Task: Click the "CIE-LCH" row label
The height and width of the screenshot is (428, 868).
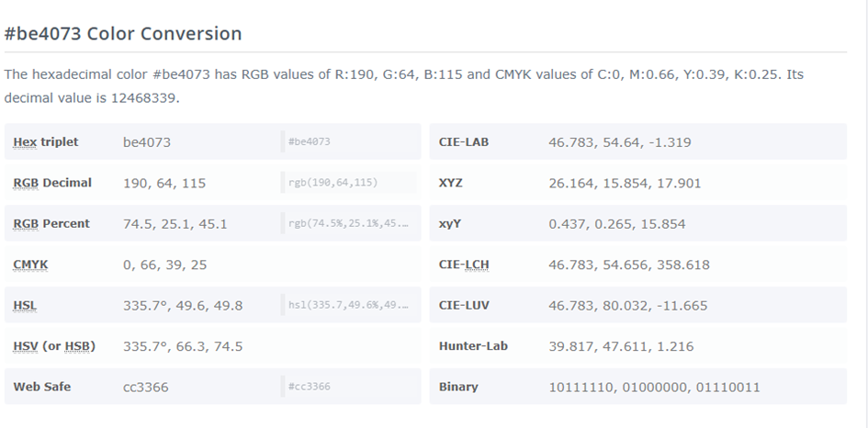Action: point(464,265)
